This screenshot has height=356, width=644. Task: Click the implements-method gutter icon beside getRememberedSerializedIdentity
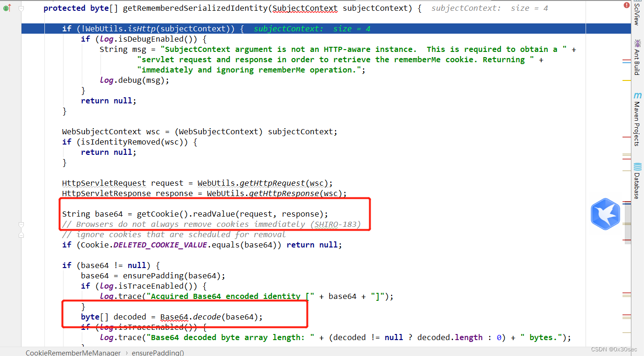pyautogui.click(x=7, y=8)
